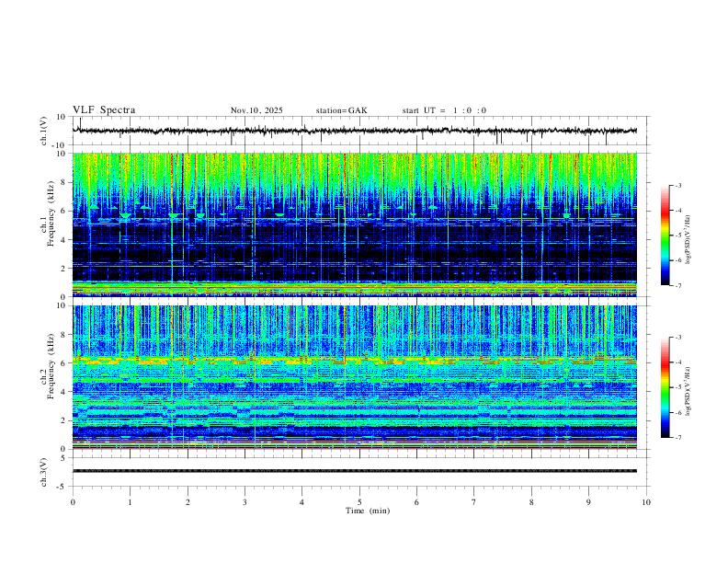Click the ch.2 spectrogram color scale bar

pos(665,387)
